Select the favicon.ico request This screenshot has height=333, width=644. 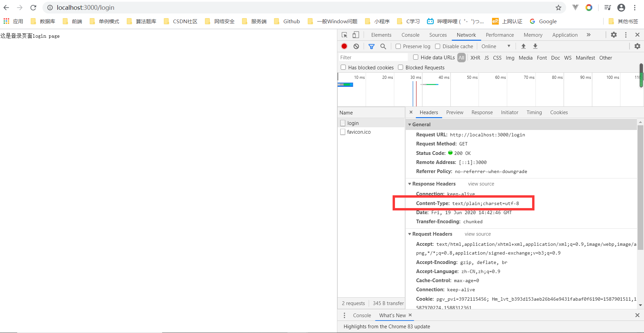(x=371, y=132)
